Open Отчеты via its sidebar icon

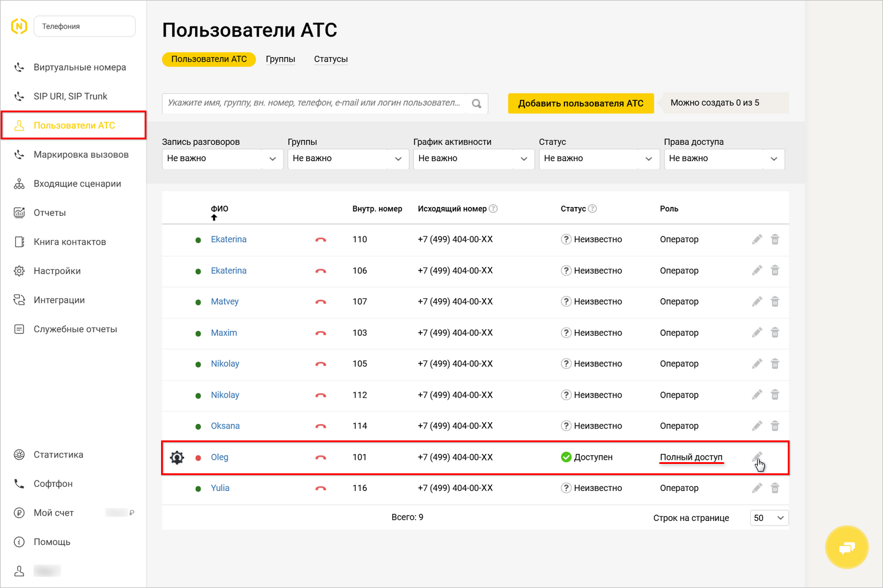(x=18, y=212)
